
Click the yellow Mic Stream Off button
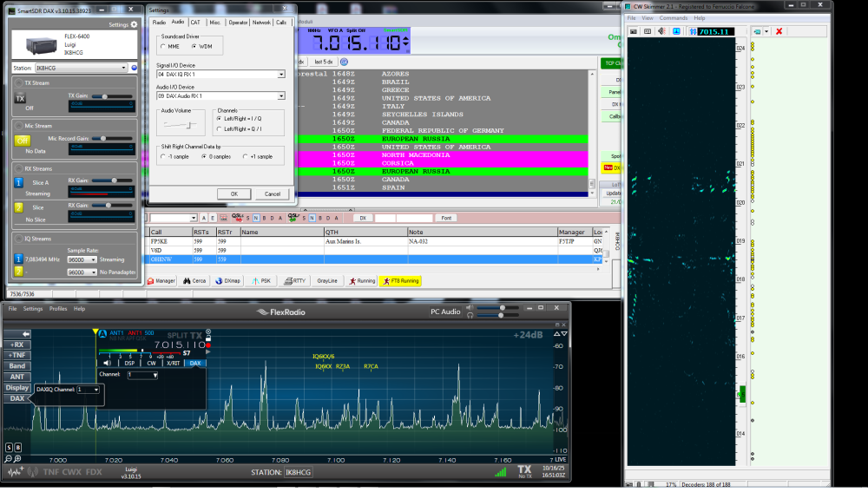[x=22, y=141]
